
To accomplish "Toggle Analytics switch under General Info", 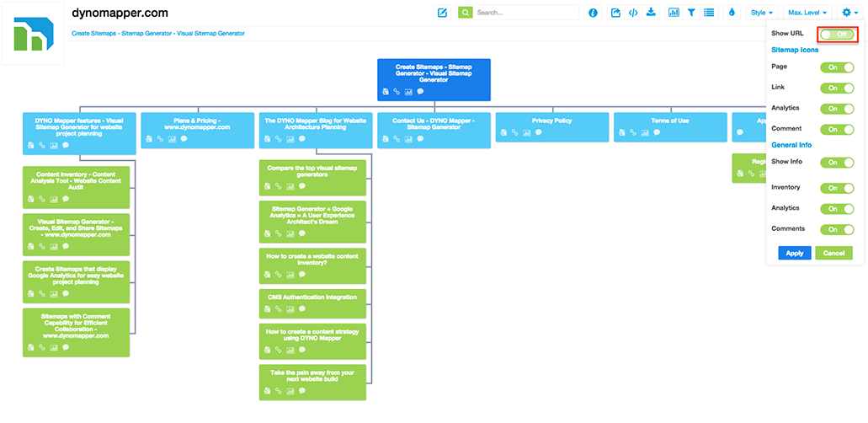I will tap(837, 208).
